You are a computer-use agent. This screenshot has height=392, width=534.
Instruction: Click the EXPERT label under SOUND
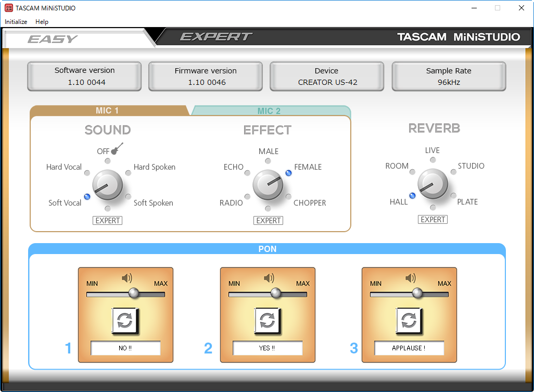pos(108,220)
